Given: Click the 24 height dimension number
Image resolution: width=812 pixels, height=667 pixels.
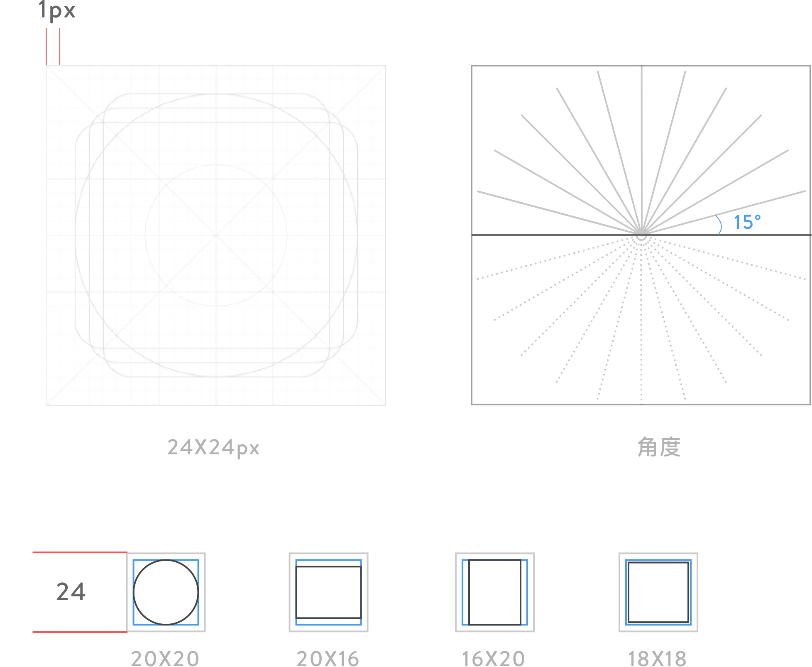Looking at the screenshot, I should (x=71, y=591).
